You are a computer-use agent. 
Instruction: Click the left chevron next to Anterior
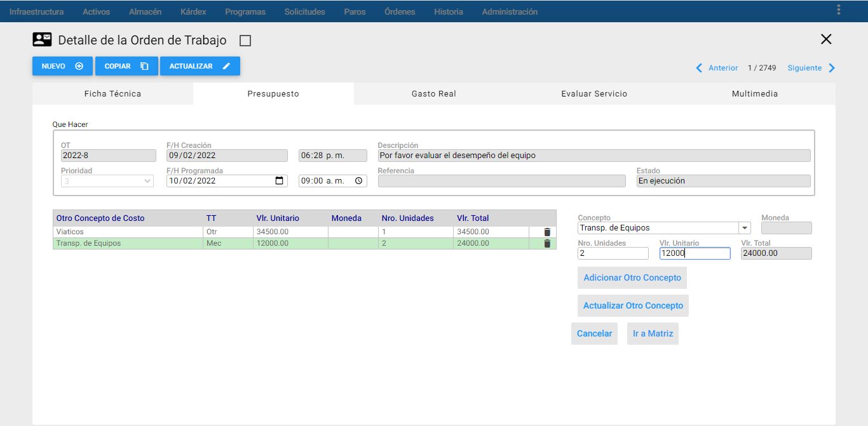click(x=700, y=68)
